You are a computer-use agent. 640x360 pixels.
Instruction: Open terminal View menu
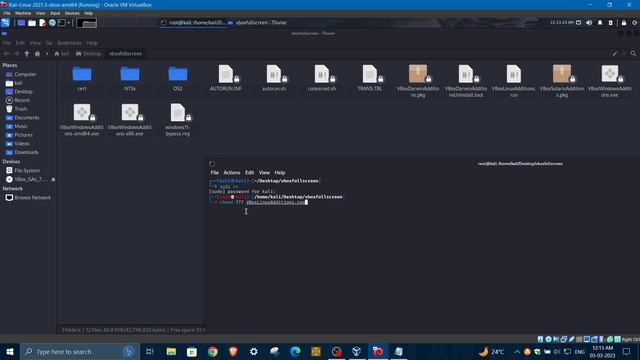[x=264, y=173]
